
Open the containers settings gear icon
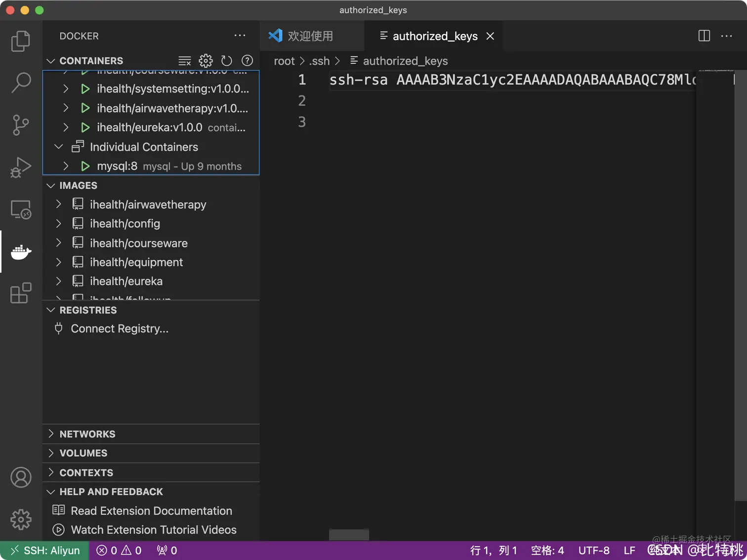click(x=206, y=61)
